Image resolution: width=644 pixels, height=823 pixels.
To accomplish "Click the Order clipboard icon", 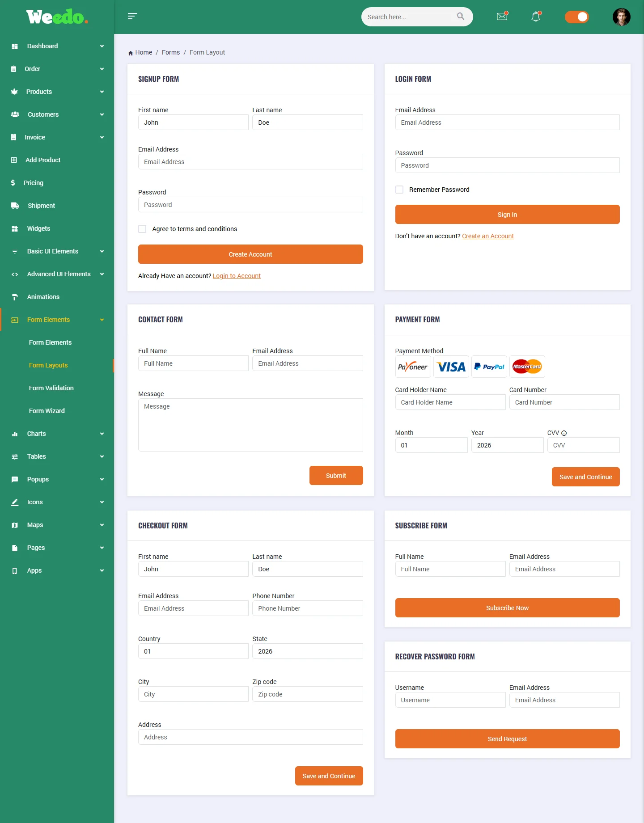I will pyautogui.click(x=13, y=69).
